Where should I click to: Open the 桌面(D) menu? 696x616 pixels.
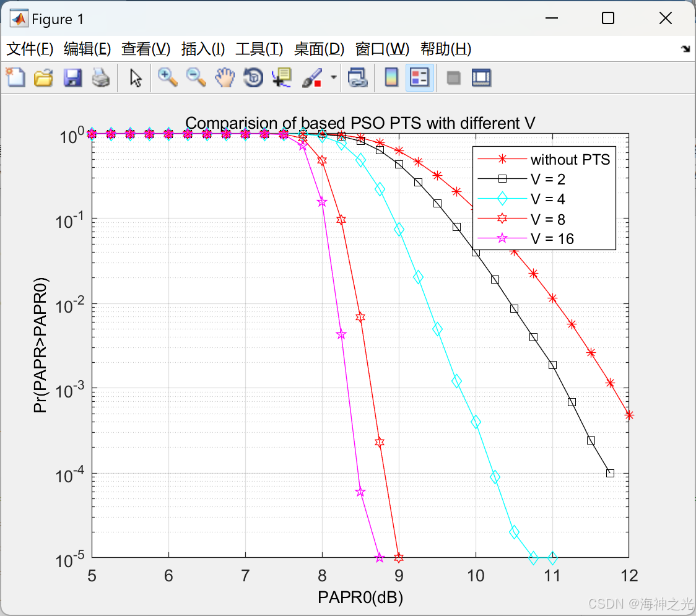pyautogui.click(x=319, y=49)
